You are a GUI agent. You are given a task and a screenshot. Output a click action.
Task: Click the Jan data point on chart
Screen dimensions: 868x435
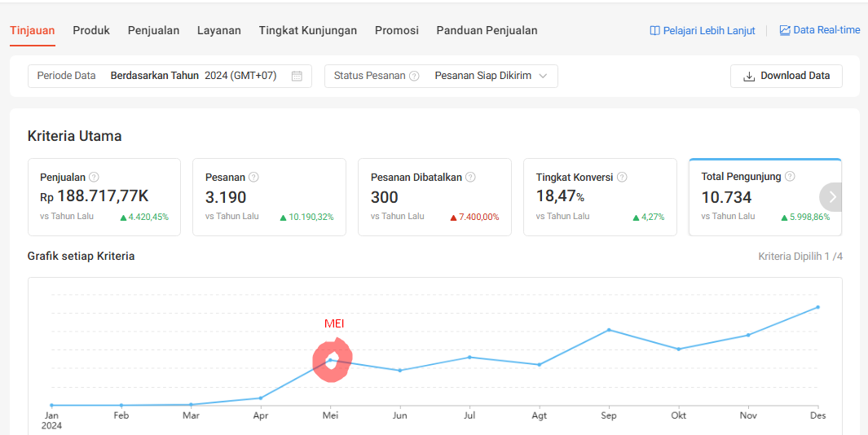pyautogui.click(x=51, y=405)
